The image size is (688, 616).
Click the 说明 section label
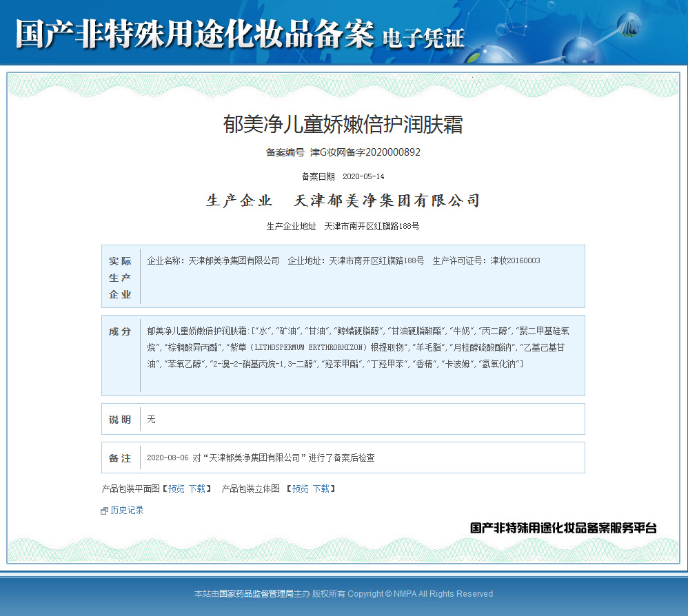tap(120, 420)
